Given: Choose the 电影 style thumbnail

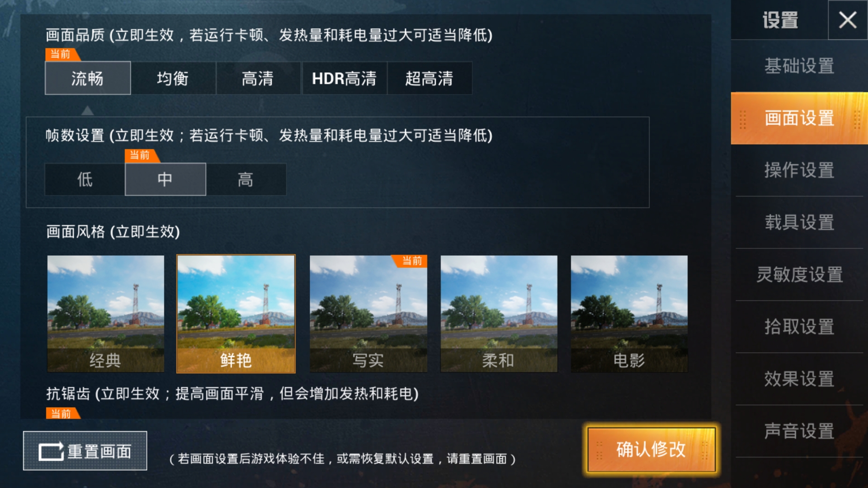Looking at the screenshot, I should coord(629,314).
